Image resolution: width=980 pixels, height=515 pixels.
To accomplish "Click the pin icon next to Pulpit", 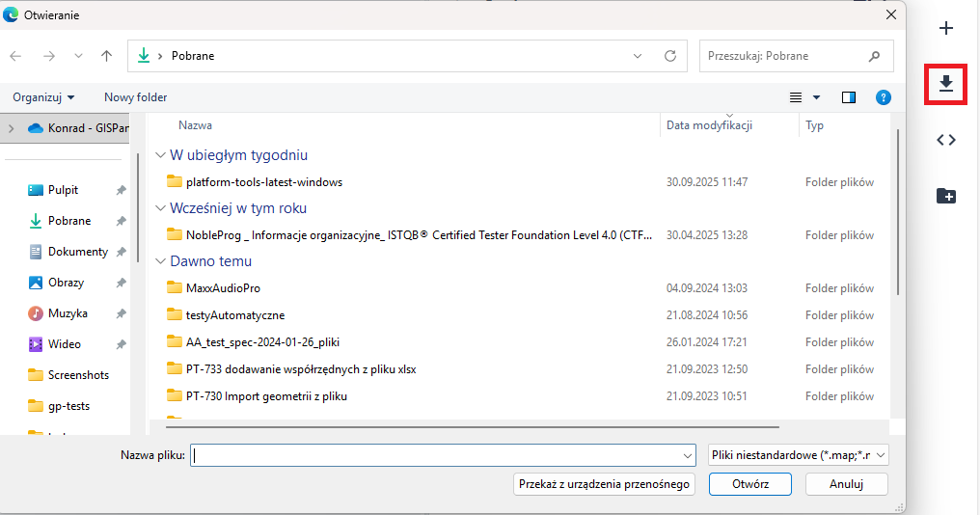I will click(122, 190).
